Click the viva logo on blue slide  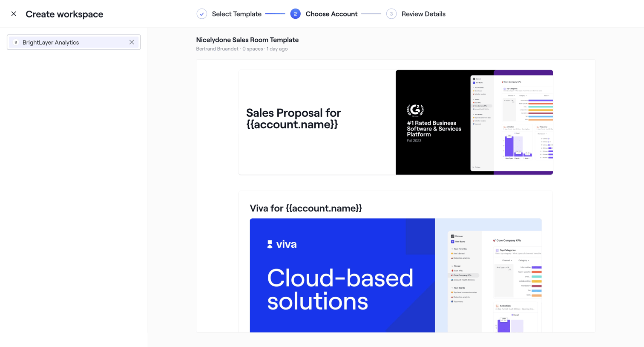[x=282, y=244]
